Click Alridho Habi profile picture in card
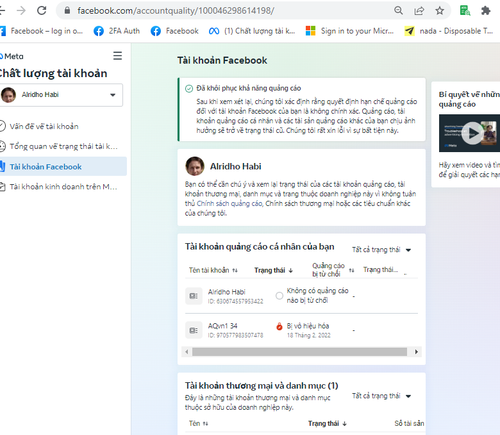This screenshot has height=435, width=500. [x=195, y=166]
